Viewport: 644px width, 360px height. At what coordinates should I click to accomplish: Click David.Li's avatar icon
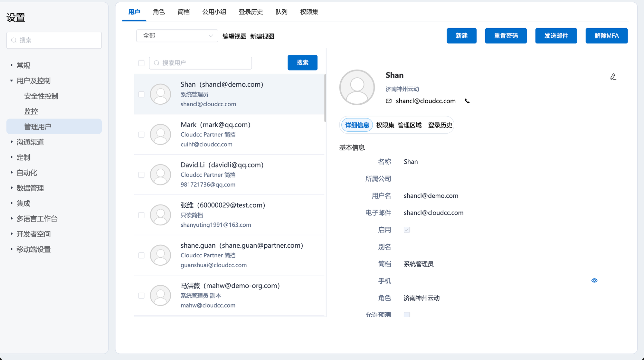160,175
